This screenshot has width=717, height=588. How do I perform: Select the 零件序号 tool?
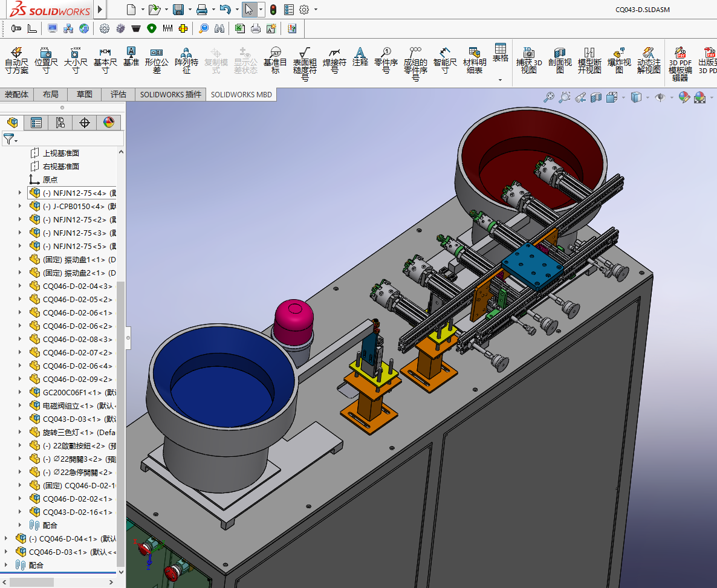click(386, 61)
